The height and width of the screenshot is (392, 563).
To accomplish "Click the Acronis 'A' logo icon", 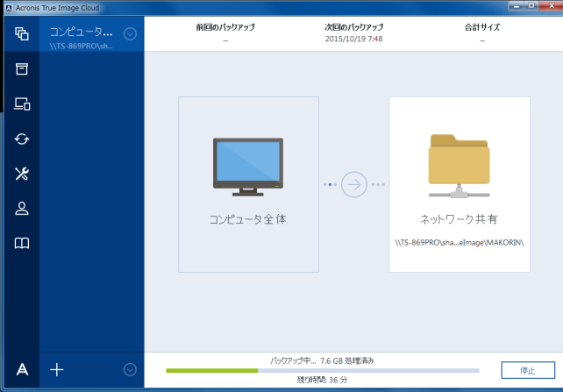I will click(x=22, y=369).
